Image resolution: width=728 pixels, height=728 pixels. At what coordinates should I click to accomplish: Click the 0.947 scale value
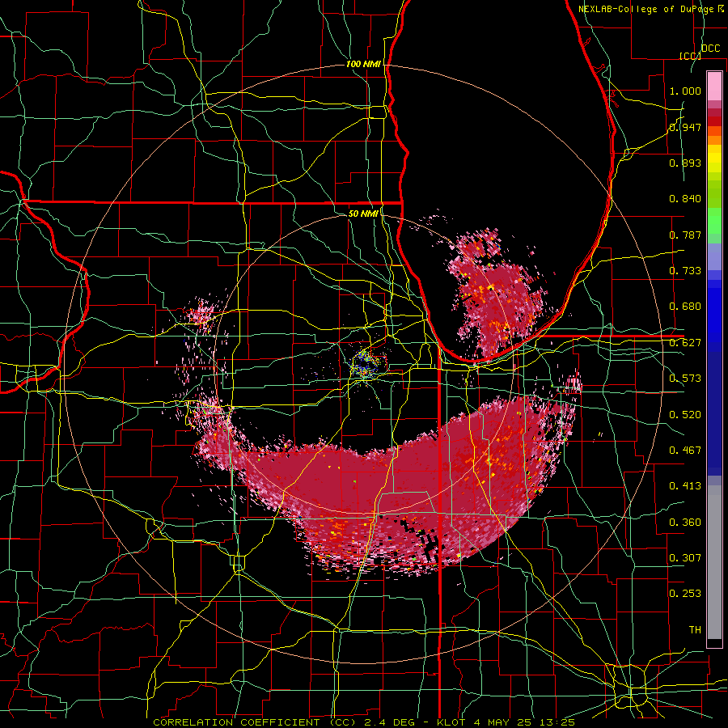tap(685, 127)
